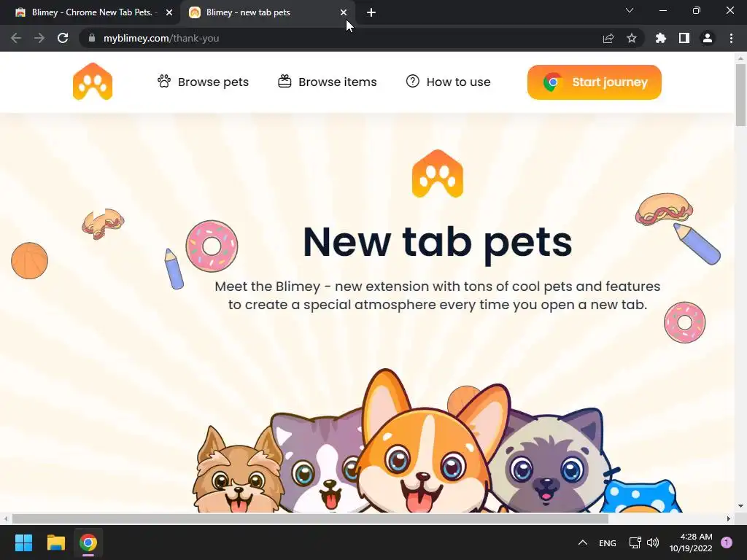Click the corgi pet illustration

point(426,452)
